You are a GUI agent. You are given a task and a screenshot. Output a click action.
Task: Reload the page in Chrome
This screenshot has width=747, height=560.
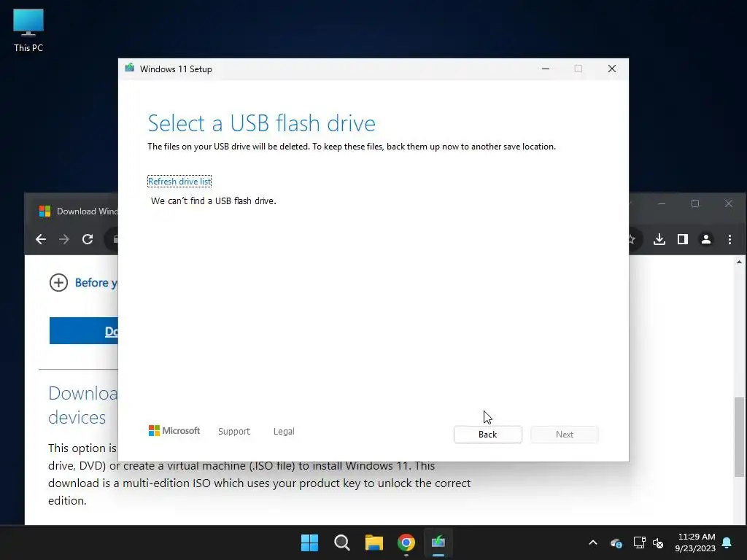88,239
